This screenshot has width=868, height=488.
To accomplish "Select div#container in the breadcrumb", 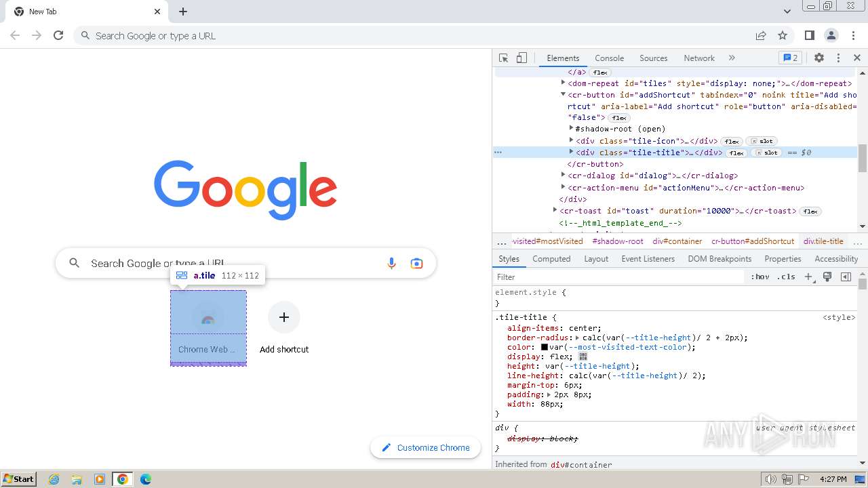I will click(677, 241).
